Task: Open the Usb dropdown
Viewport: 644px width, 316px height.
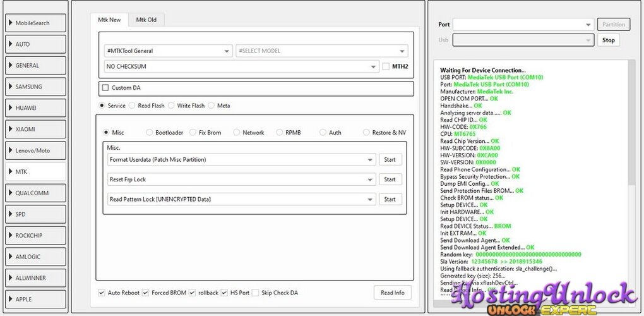Action: tap(523, 40)
